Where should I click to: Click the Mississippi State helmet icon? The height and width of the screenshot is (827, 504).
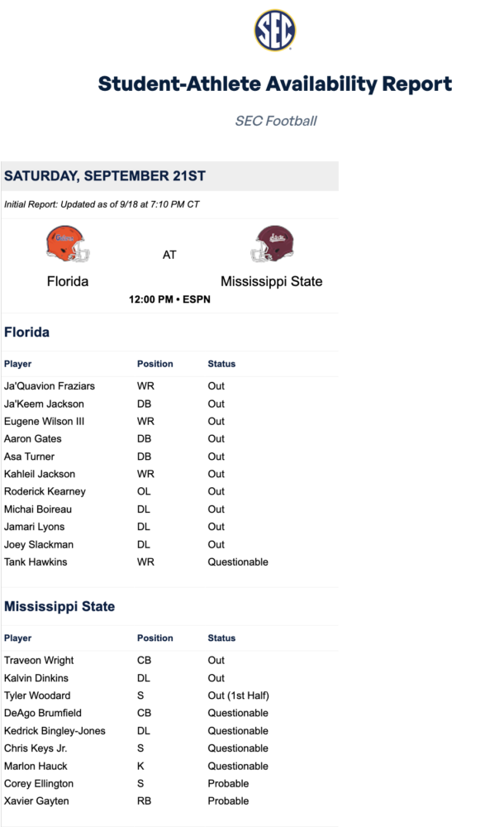tap(272, 243)
